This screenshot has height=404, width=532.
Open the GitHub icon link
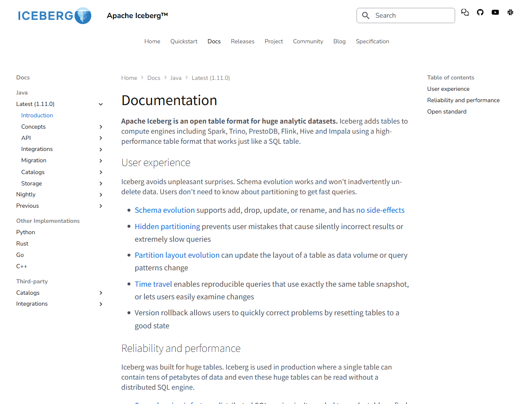tap(480, 12)
